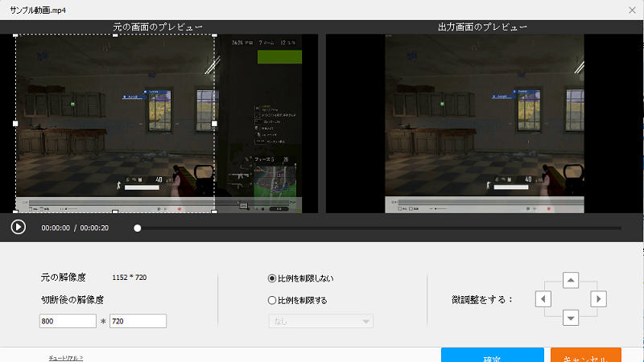Viewport: 644px width, 362px height.
Task: Click the 切断後の解像度 label
Action: tap(72, 300)
